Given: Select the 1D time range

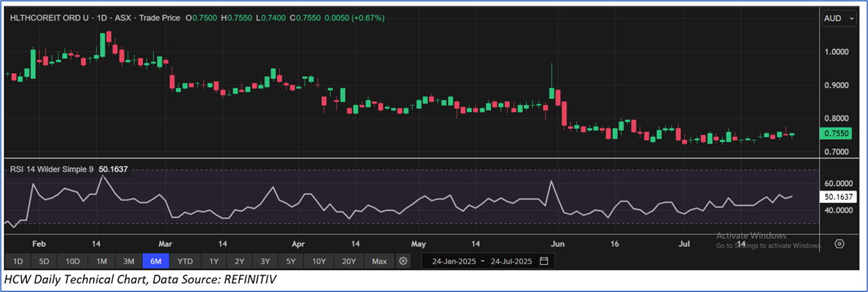Looking at the screenshot, I should [x=18, y=261].
